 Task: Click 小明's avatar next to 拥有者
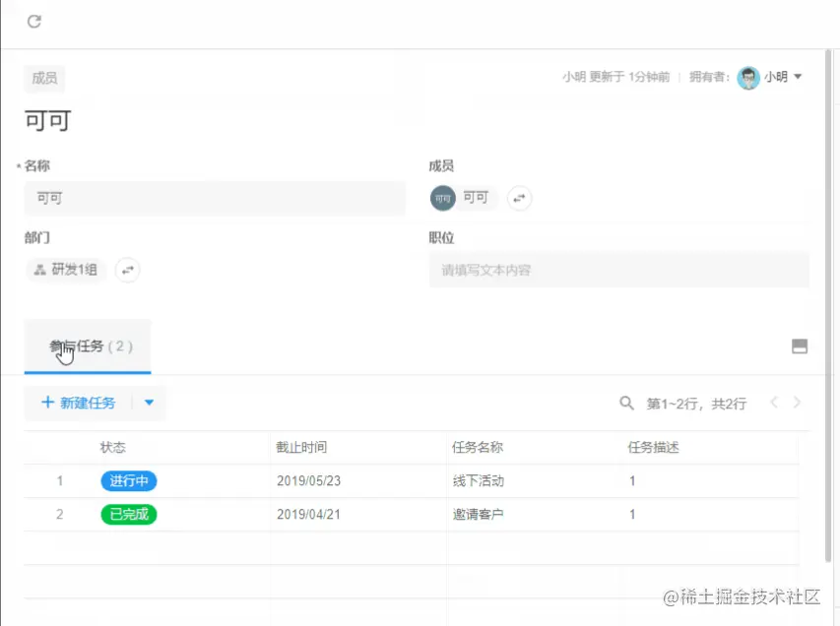pos(747,78)
